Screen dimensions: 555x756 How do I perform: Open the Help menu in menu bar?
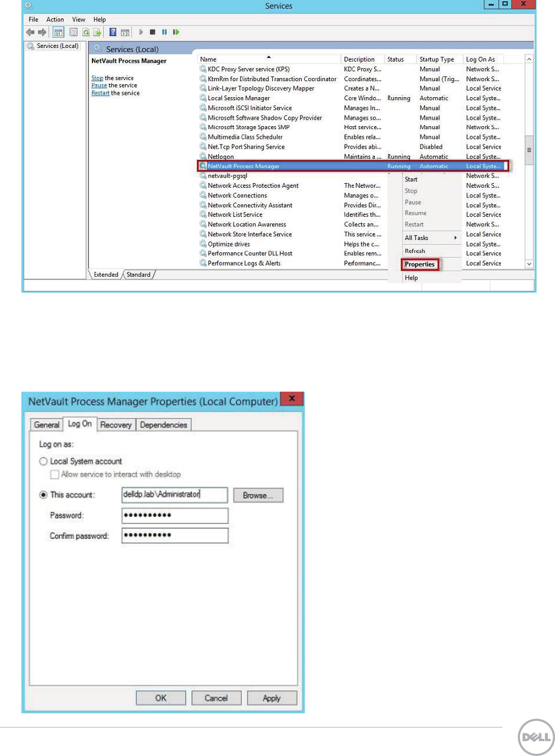coord(100,20)
